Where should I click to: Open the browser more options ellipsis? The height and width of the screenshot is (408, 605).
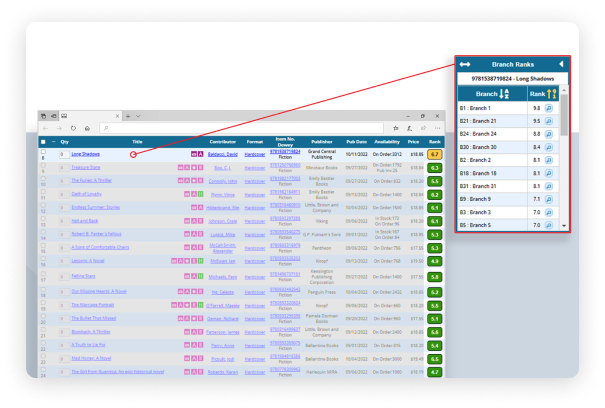(x=437, y=128)
